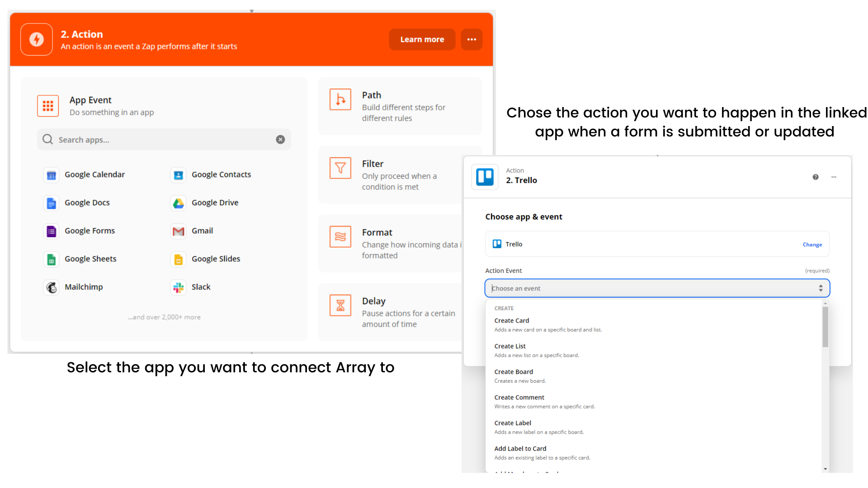The width and height of the screenshot is (868, 488).
Task: Click the Google Calendar label
Action: click(94, 175)
